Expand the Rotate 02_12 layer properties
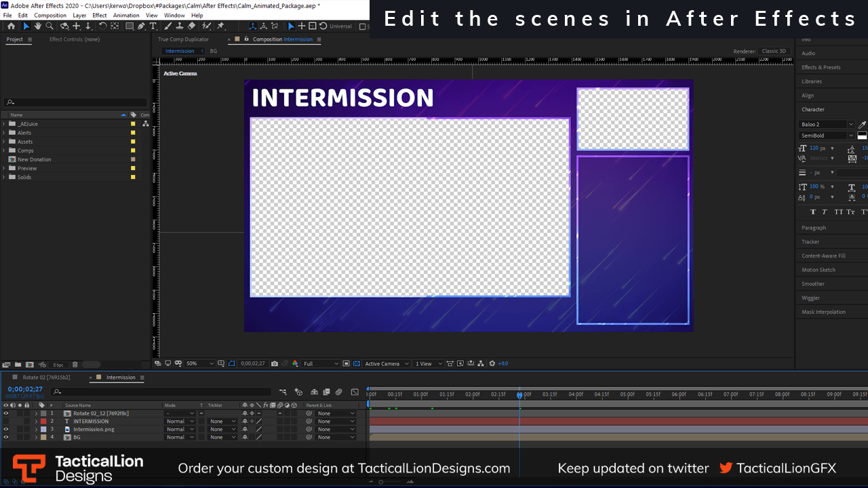 click(x=36, y=413)
